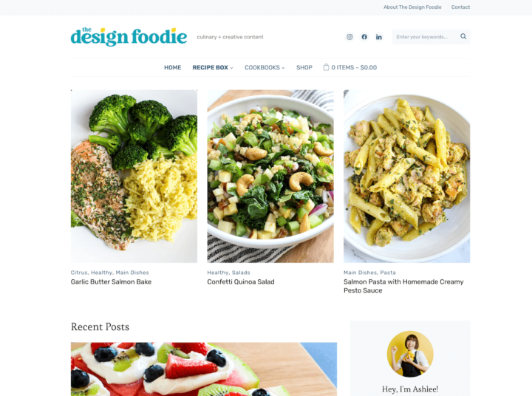Open the Contact link
Image resolution: width=532 pixels, height=396 pixels.
pyautogui.click(x=460, y=7)
